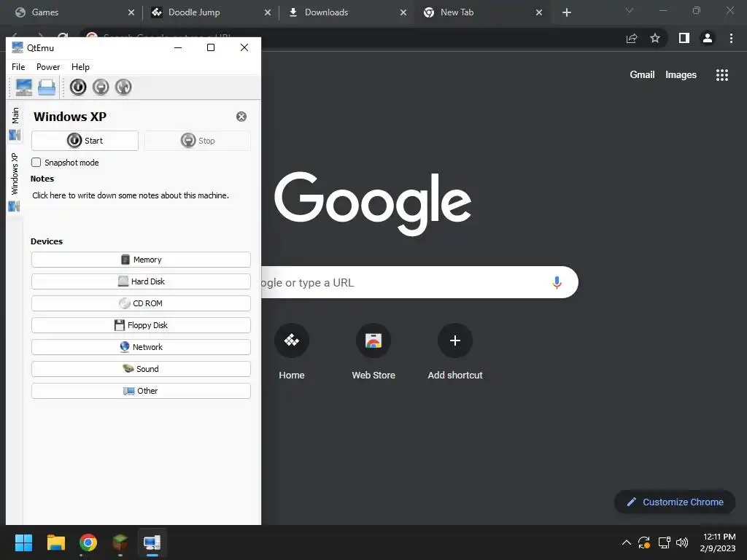
Task: Expand the Floppy Disk device settings
Action: pos(141,325)
